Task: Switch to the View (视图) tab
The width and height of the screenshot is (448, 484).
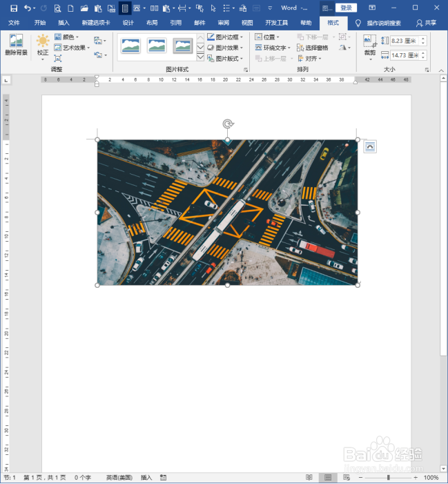Action: click(247, 23)
